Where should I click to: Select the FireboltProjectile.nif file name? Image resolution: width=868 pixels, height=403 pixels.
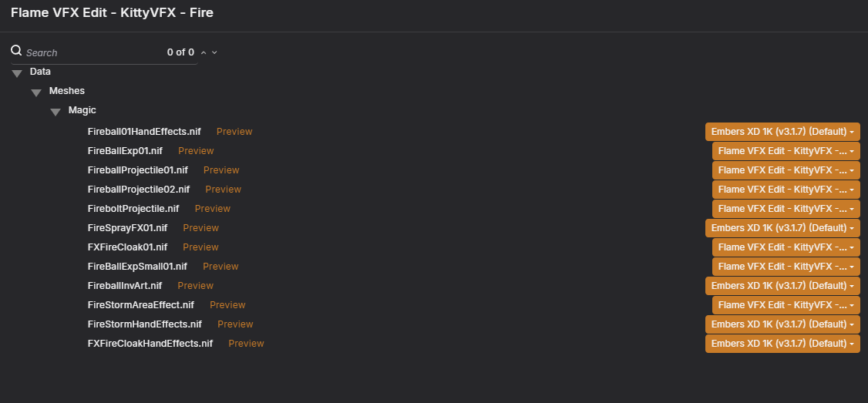tap(133, 209)
